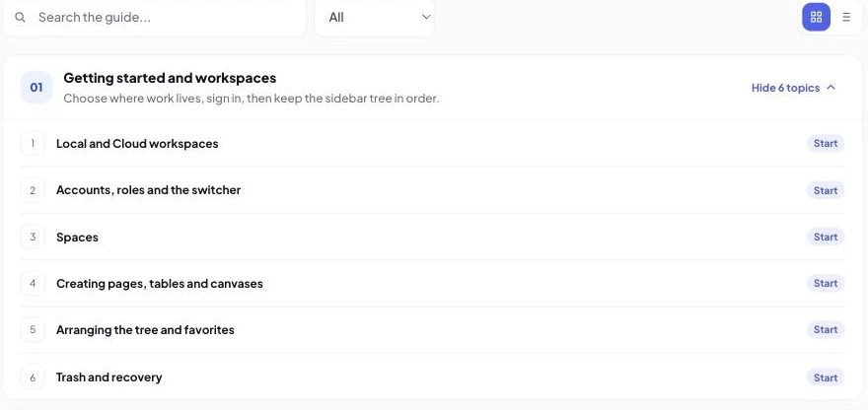
Task: Start Creating pages, tables and canvases
Action: (x=826, y=283)
